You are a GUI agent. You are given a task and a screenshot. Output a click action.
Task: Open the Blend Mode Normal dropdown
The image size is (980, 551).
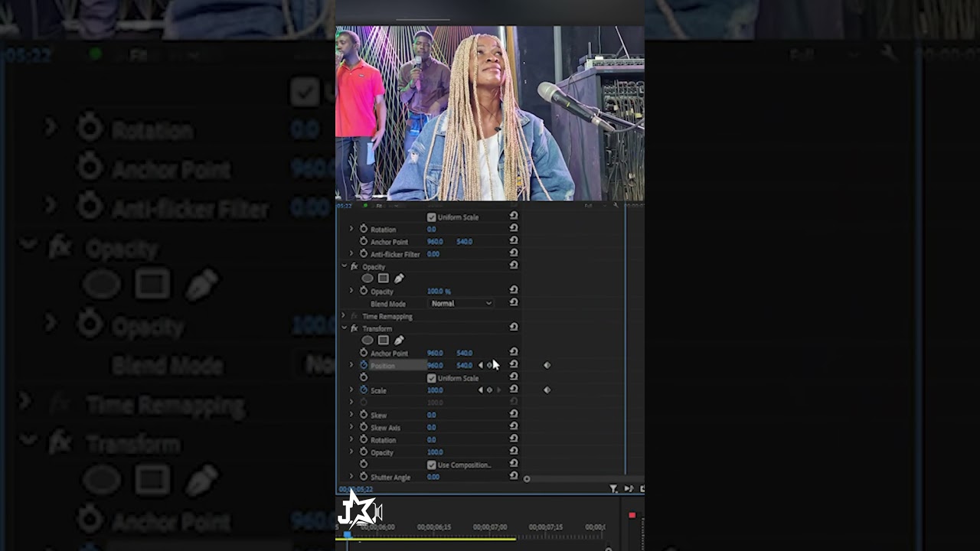(x=461, y=304)
